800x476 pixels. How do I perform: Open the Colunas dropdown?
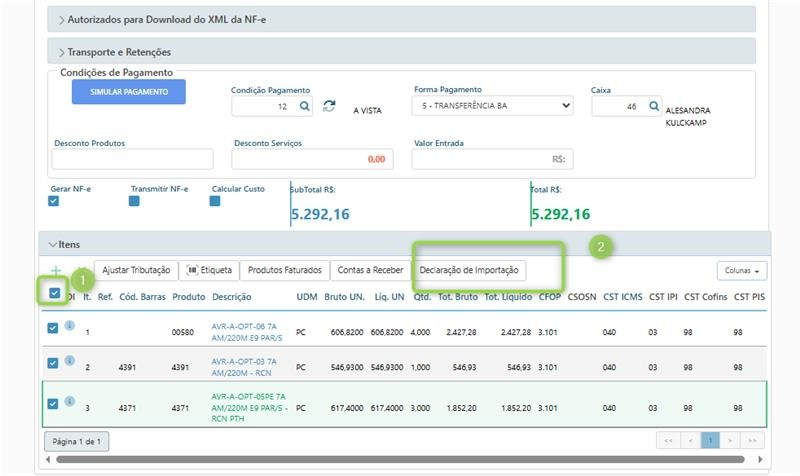click(741, 271)
